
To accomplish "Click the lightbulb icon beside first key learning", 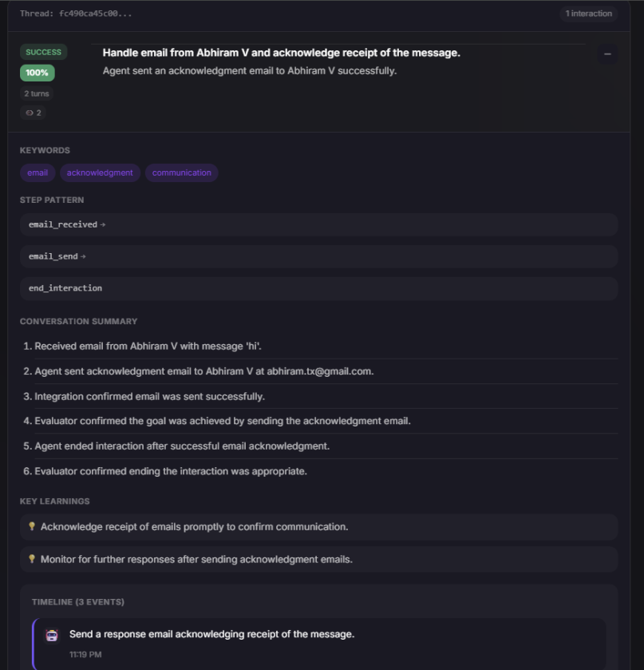I will [x=30, y=528].
